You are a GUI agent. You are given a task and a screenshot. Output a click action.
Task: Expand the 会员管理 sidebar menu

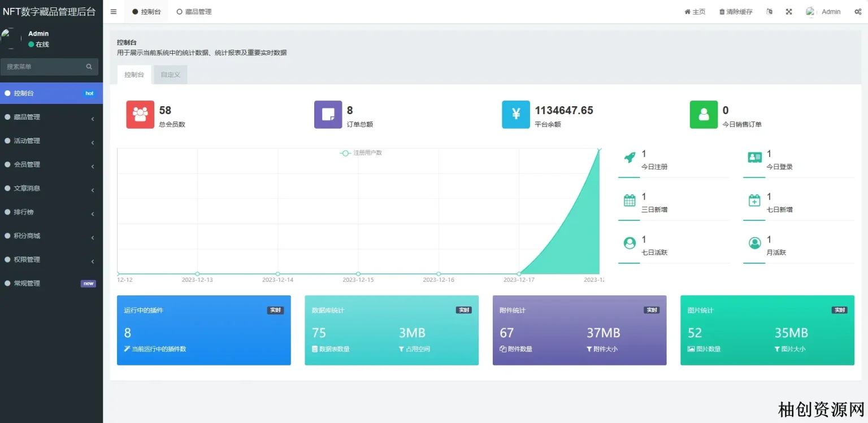pyautogui.click(x=51, y=165)
